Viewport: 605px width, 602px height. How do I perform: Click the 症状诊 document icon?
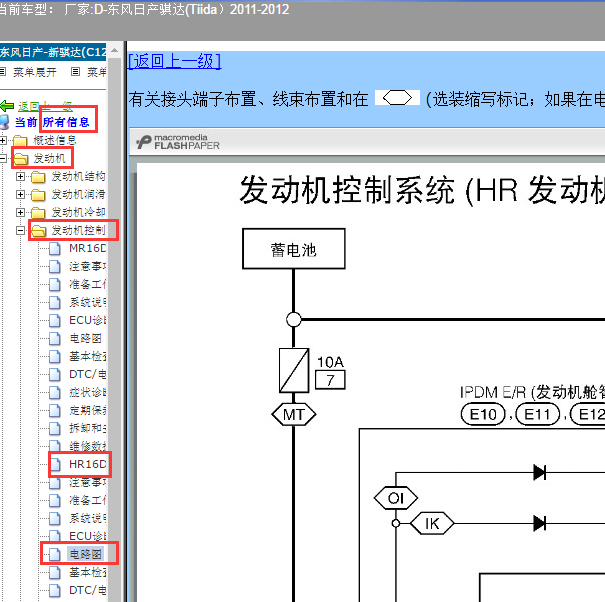pyautogui.click(x=54, y=392)
